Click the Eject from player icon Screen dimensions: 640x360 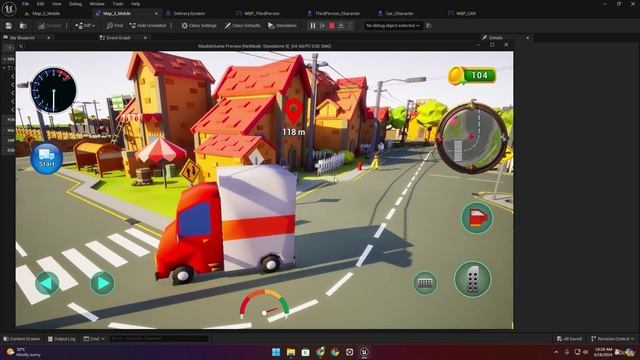click(341, 26)
